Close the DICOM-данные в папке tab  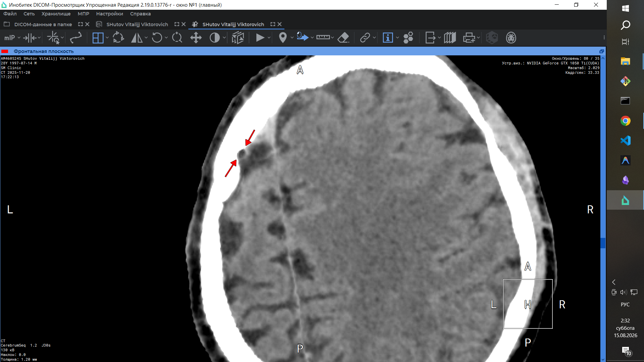click(87, 24)
